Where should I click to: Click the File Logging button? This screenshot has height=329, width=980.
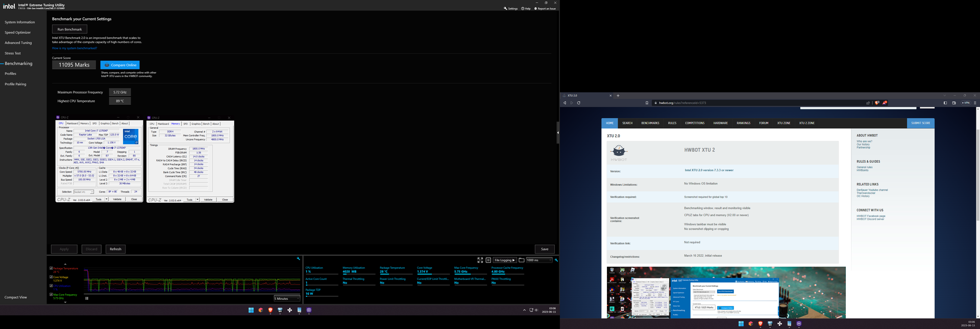click(x=505, y=260)
